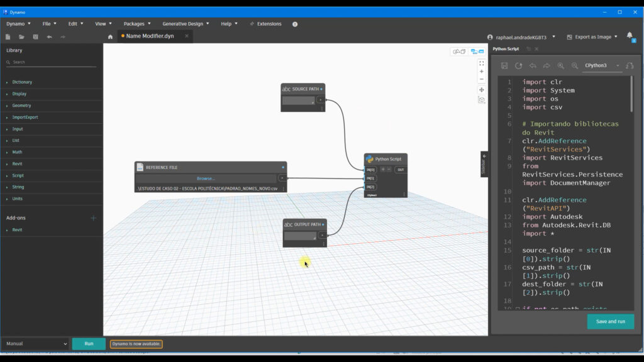Viewport: 644px width, 362px height.
Task: Click Save and run button
Action: point(610,322)
